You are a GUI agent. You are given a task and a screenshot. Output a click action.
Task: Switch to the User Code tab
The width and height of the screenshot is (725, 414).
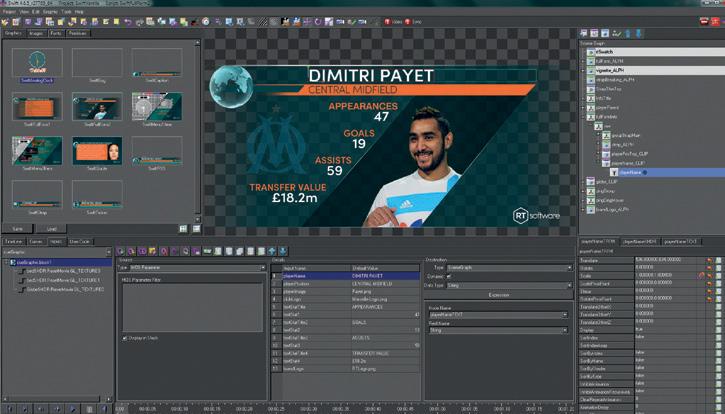coord(80,241)
